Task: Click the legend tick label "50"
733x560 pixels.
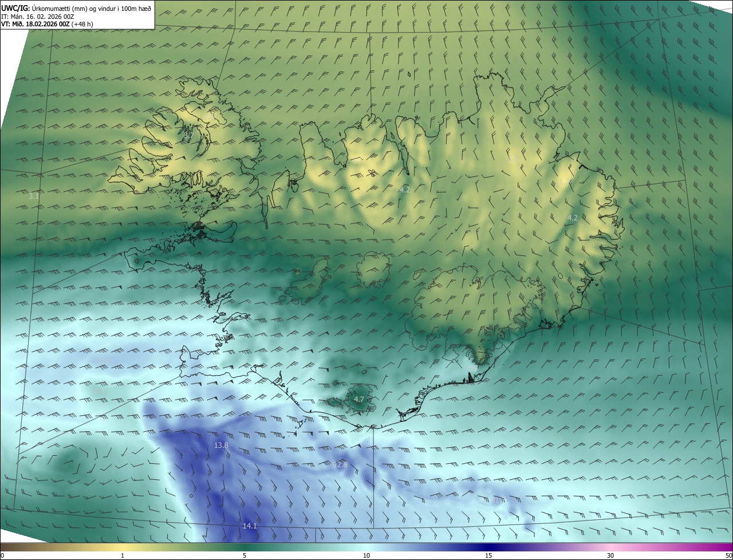Action: 728,555
